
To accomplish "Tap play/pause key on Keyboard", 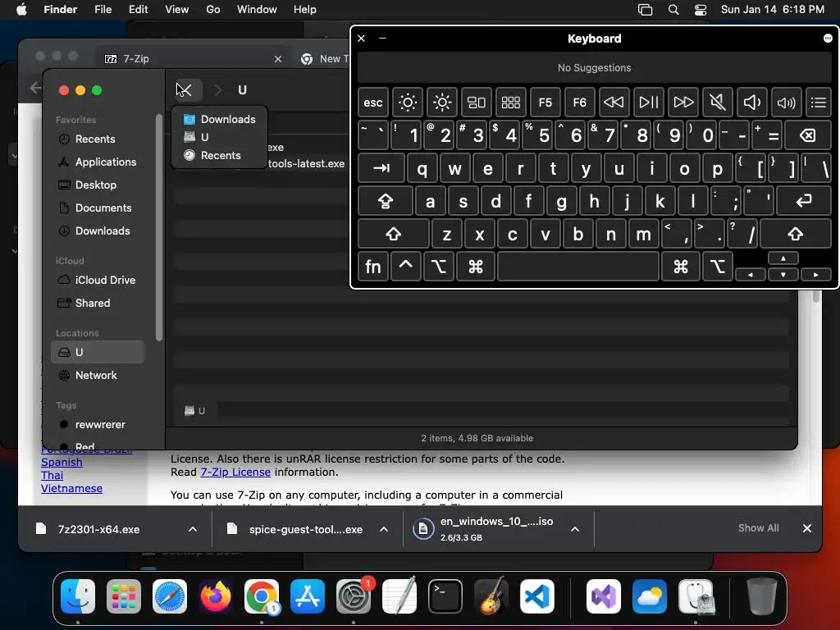I will 648,103.
